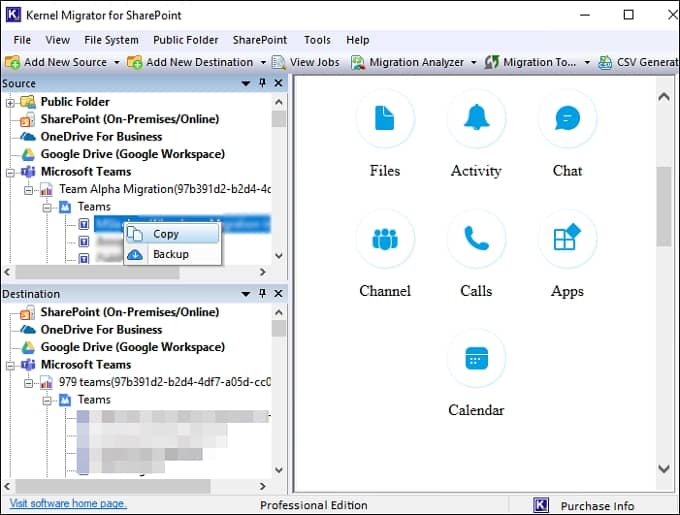Open the Apps grid icon

567,239
